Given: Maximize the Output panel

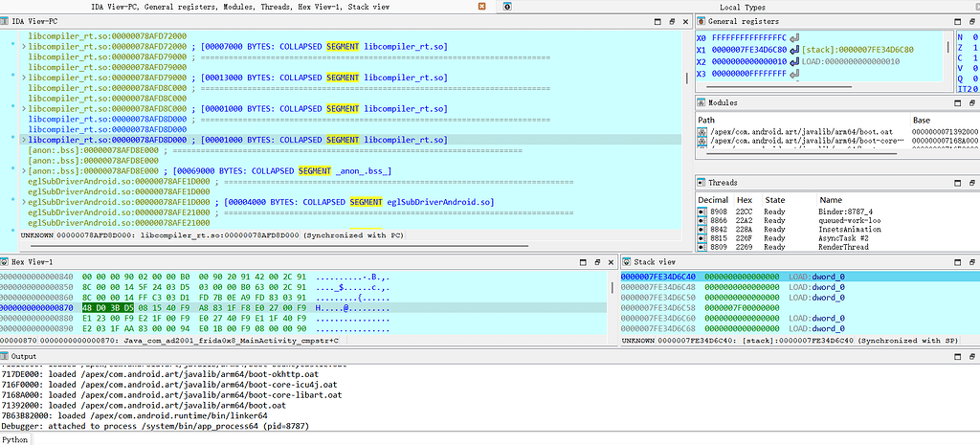Looking at the screenshot, I should (x=957, y=356).
